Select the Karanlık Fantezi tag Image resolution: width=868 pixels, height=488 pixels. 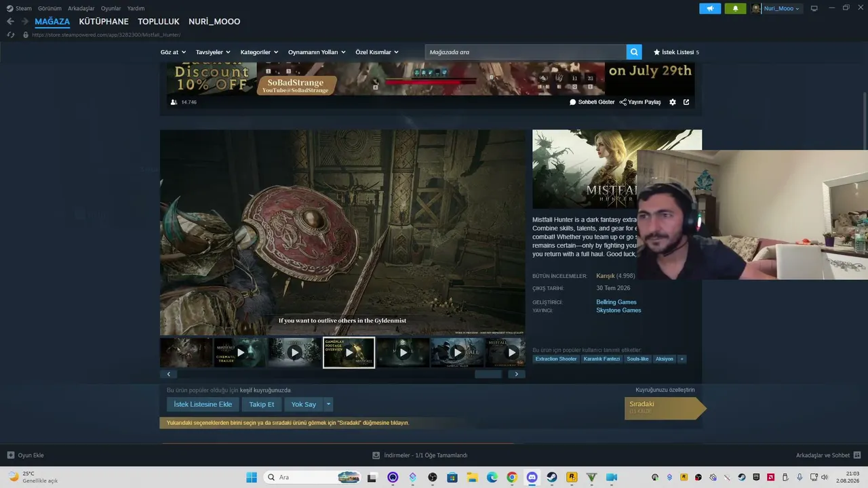pos(602,359)
